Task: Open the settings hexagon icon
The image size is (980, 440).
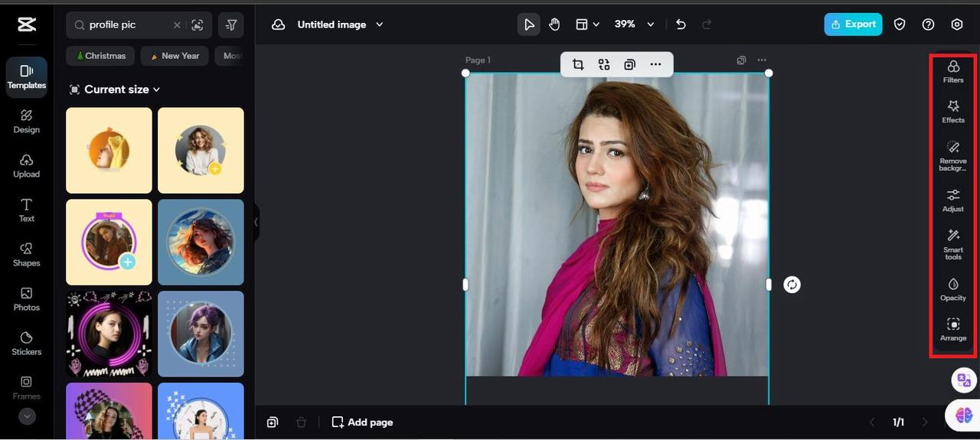Action: tap(957, 24)
